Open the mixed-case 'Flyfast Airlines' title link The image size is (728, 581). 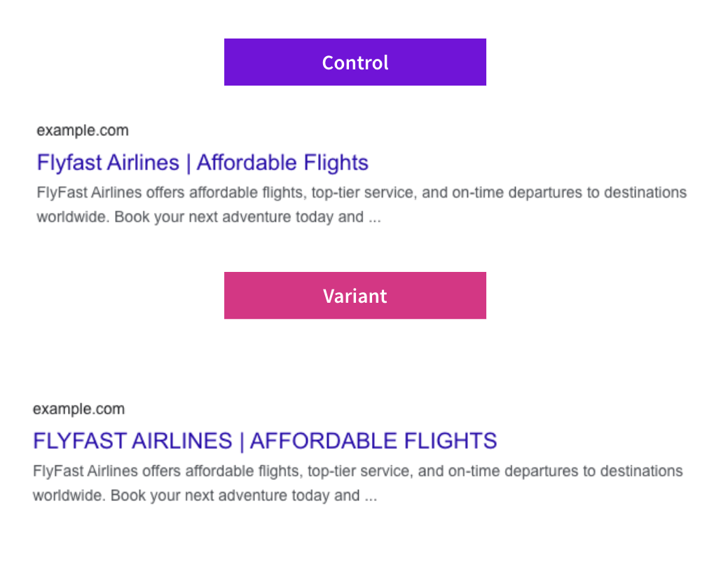click(x=108, y=163)
